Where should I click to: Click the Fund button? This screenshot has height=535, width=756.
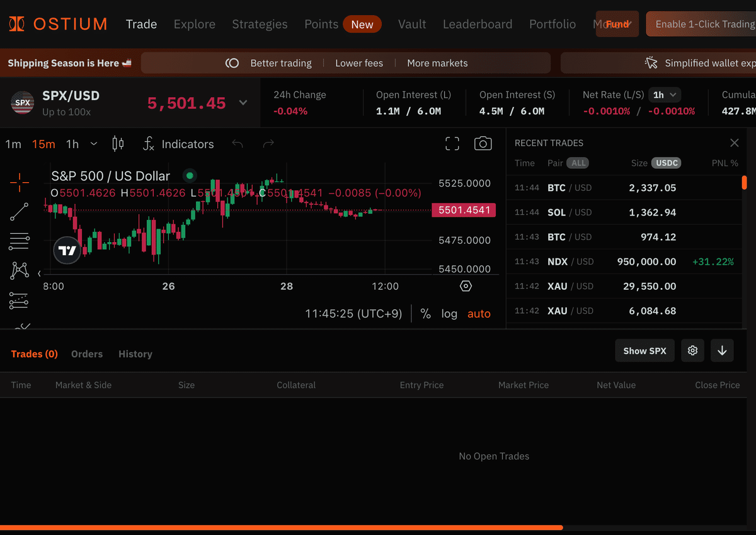point(617,24)
